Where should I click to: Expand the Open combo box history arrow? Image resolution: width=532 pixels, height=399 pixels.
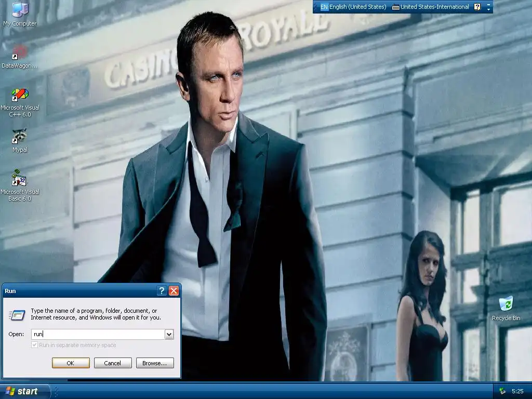tap(169, 335)
